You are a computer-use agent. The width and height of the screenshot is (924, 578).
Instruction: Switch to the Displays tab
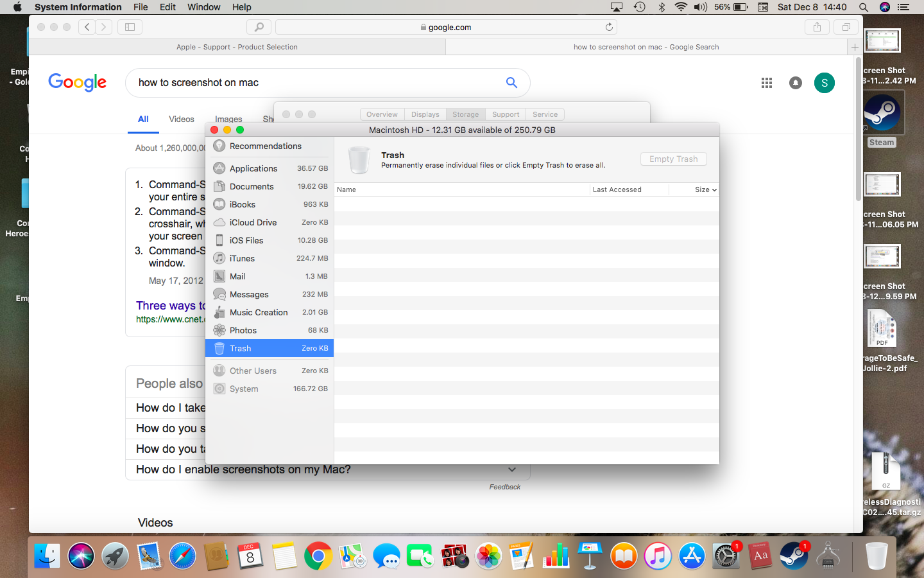[425, 114]
